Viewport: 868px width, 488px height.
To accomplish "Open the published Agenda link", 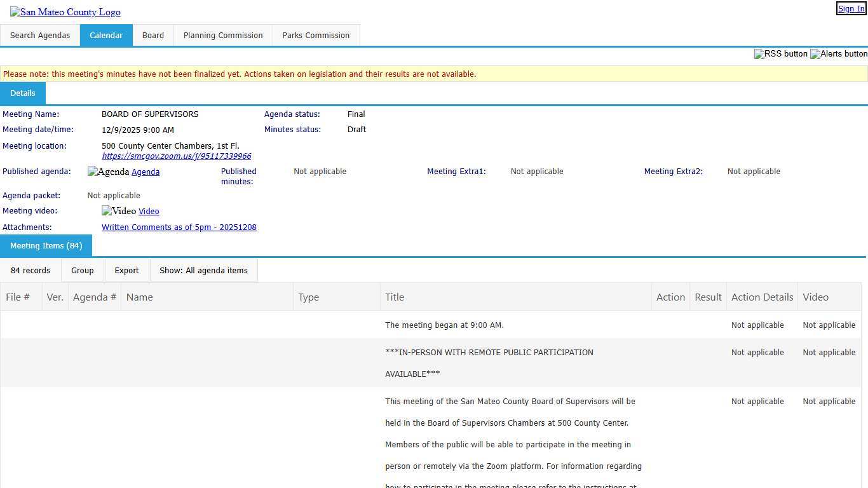I will (146, 172).
